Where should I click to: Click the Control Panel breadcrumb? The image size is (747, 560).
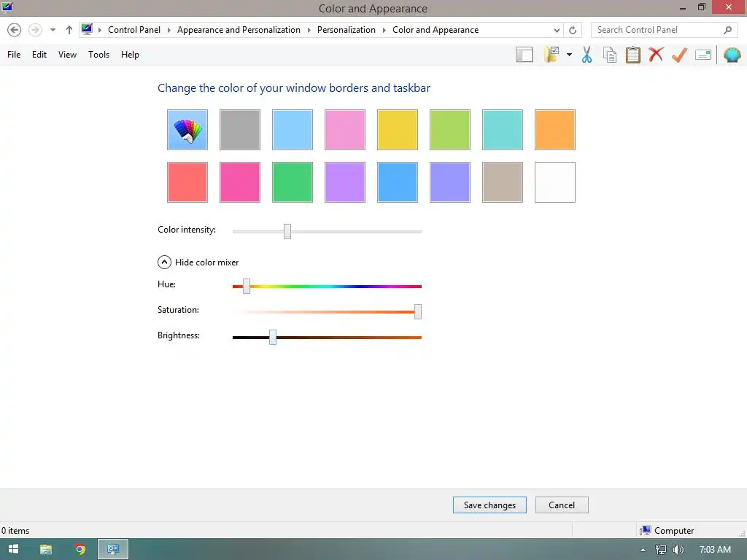(x=134, y=29)
